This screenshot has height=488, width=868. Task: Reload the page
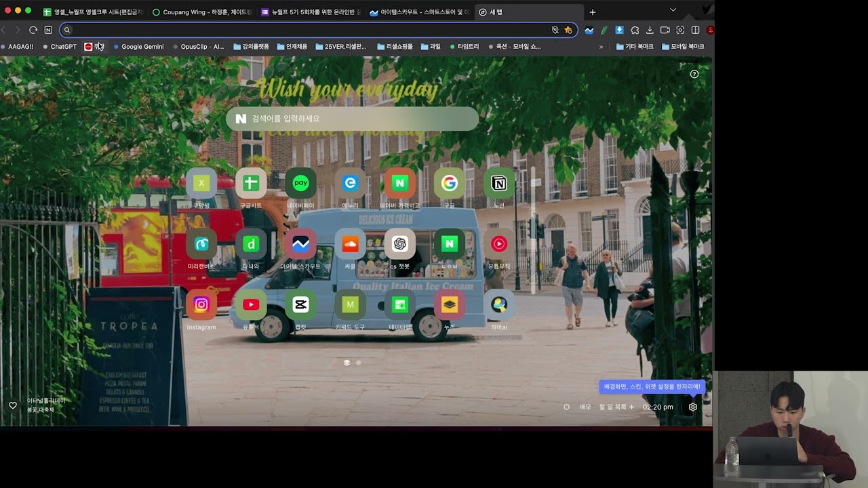point(33,30)
